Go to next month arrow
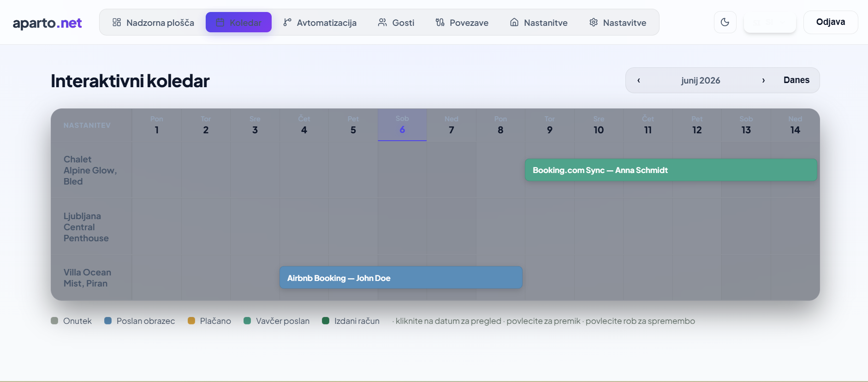 tap(763, 80)
